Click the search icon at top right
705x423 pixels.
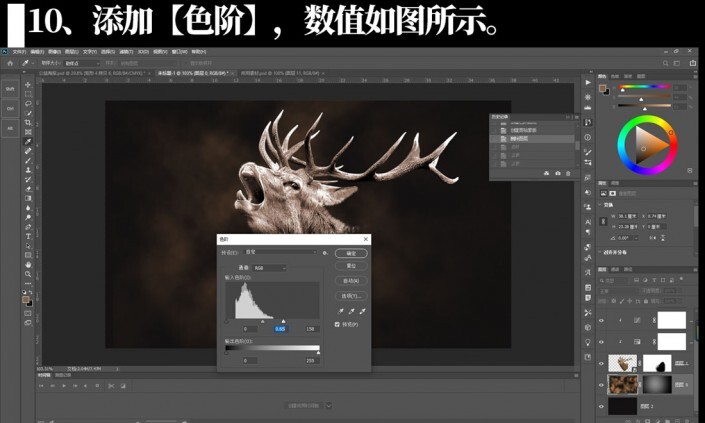coord(665,63)
